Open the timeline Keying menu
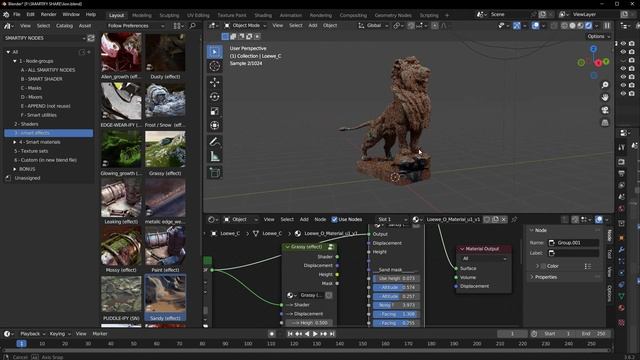This screenshot has width=640, height=360. pos(59,334)
